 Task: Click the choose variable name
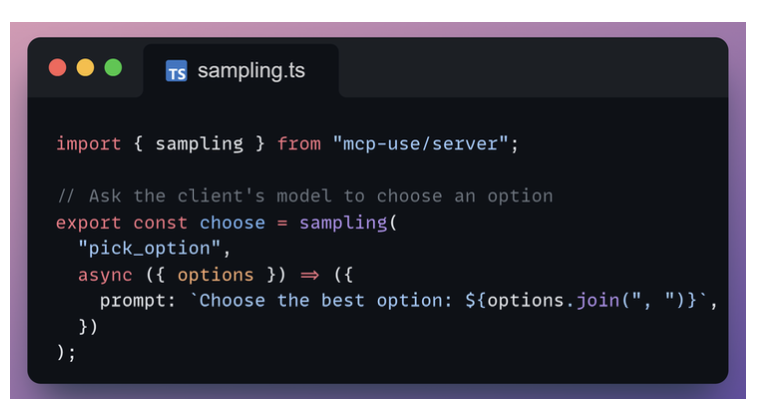(x=232, y=222)
